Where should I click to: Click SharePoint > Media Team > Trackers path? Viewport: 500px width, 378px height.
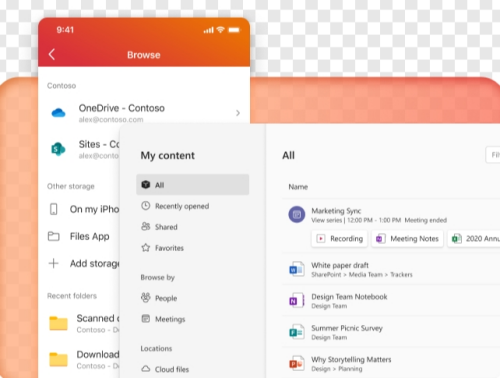tap(362, 275)
